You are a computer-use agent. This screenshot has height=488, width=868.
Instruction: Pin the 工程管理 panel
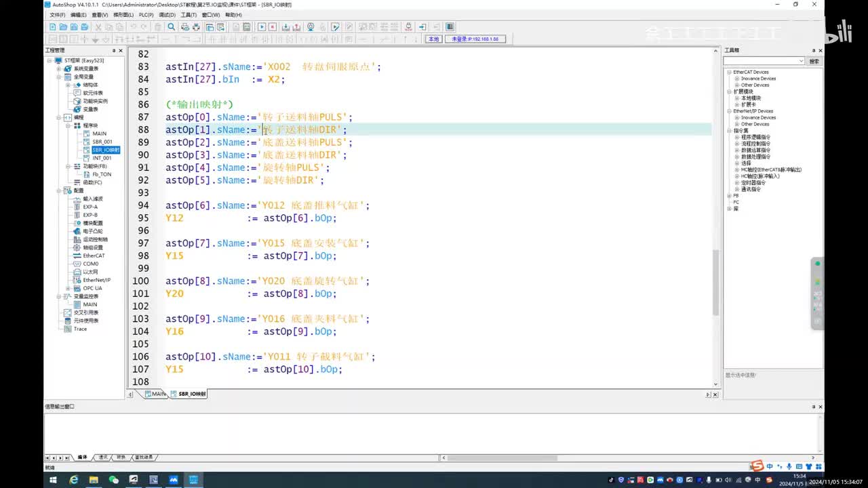(x=114, y=51)
